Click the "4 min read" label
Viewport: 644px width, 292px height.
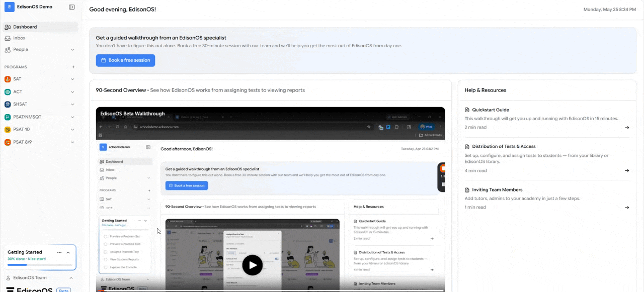click(475, 171)
